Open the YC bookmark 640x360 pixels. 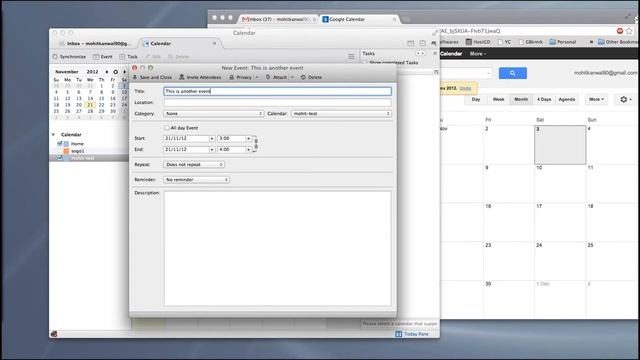pos(504,42)
